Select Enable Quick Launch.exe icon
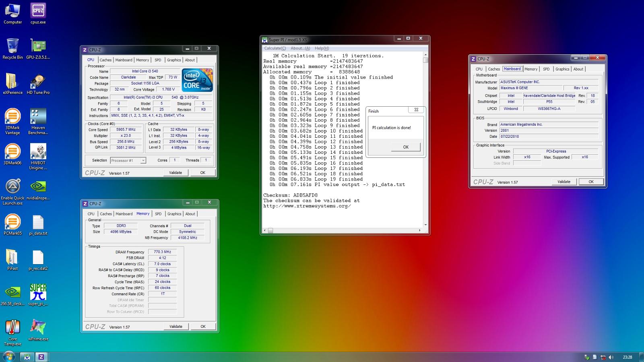The height and width of the screenshot is (362, 644). 12,192
